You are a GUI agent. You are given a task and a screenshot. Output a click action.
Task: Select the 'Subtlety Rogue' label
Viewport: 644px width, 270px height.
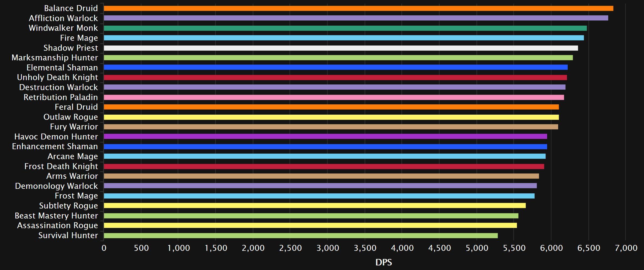coord(69,206)
